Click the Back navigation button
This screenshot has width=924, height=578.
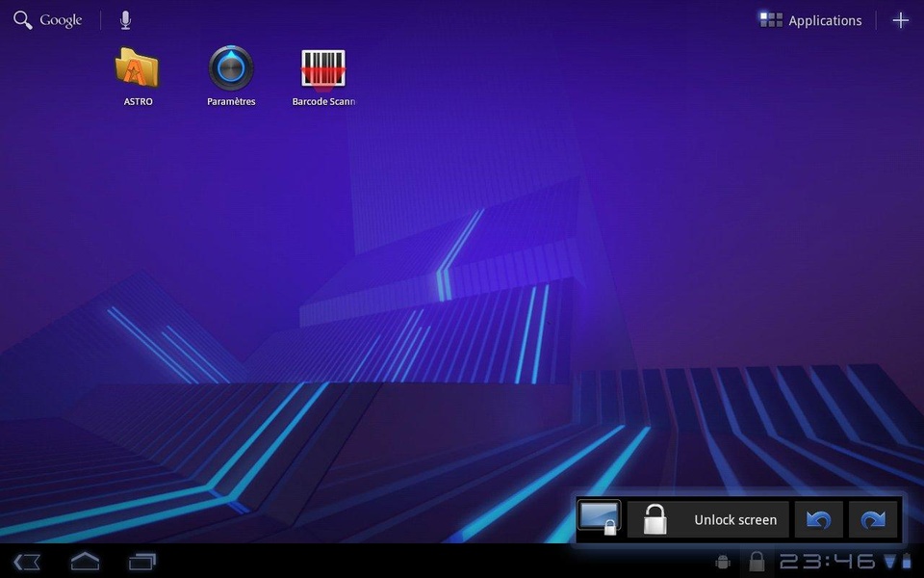[x=27, y=562]
